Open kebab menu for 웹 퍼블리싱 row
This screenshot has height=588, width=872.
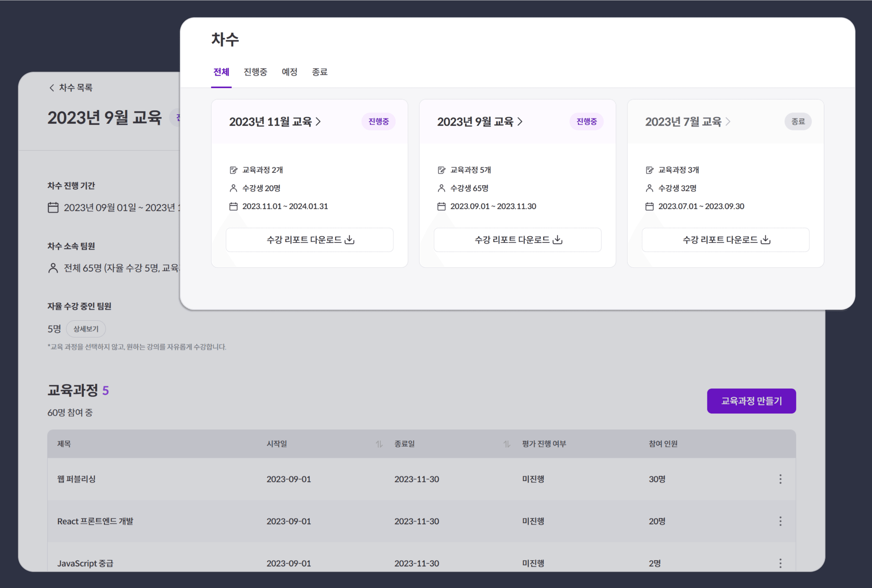(780, 479)
